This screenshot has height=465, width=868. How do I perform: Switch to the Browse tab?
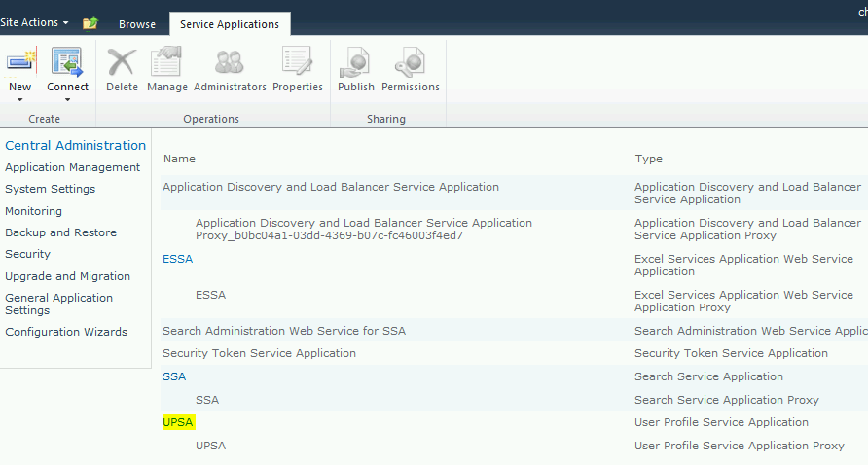[137, 24]
